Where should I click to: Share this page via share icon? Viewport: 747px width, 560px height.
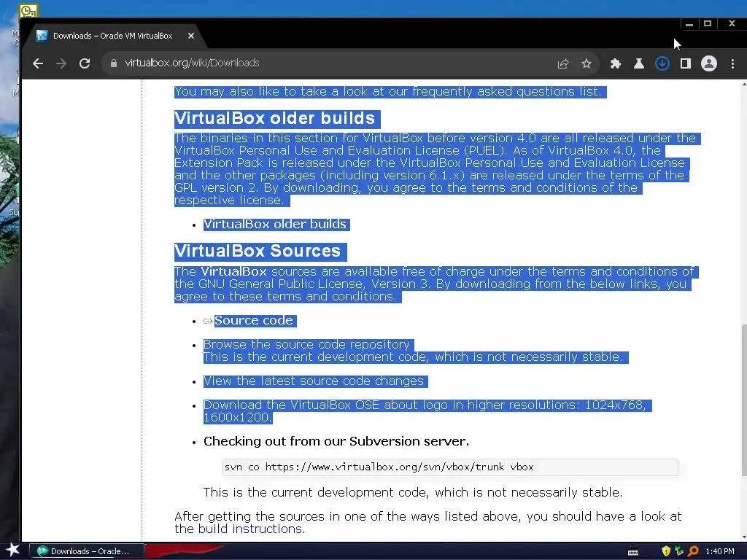(563, 63)
